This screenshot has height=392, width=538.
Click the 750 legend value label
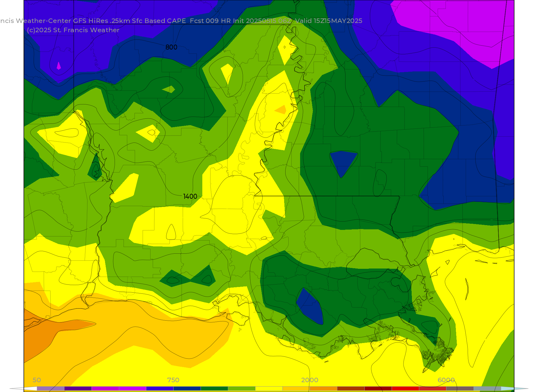coord(173,380)
